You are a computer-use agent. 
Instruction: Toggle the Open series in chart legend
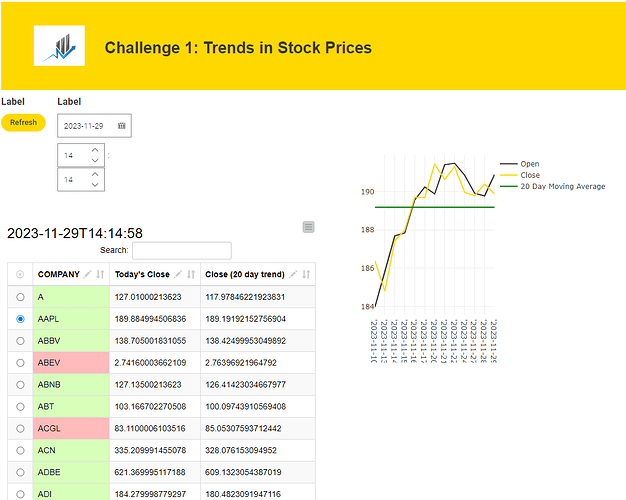pos(520,164)
